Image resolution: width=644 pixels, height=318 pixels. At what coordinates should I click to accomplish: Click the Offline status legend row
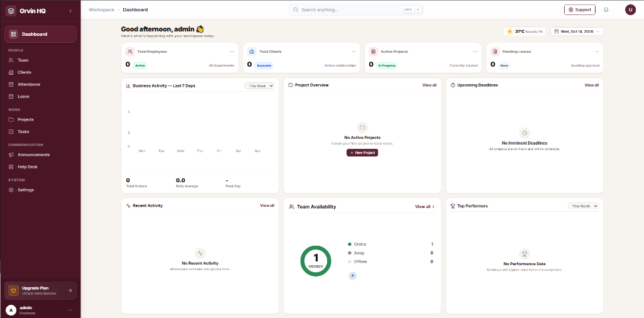point(391,261)
